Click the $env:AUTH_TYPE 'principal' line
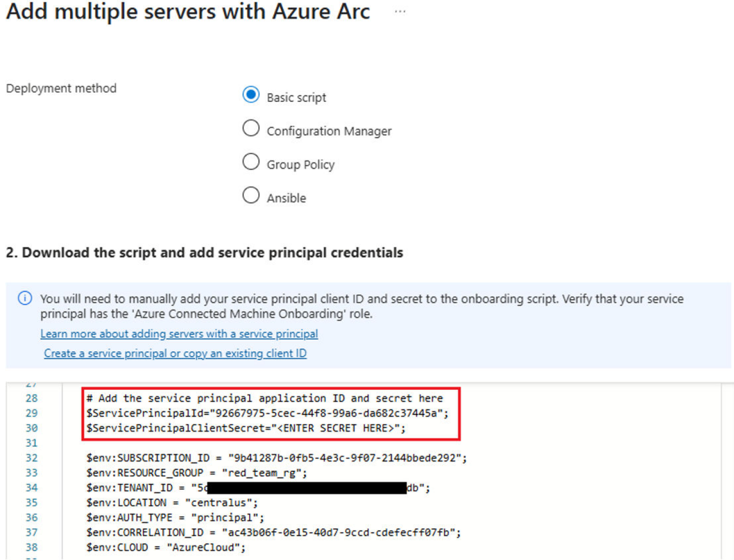The width and height of the screenshot is (734, 560). (x=175, y=517)
